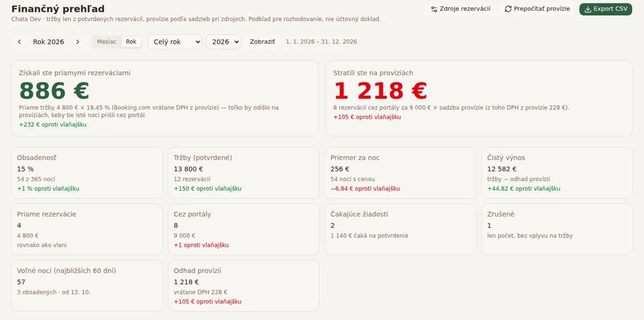Open the Celý rok period dropdown

174,42
